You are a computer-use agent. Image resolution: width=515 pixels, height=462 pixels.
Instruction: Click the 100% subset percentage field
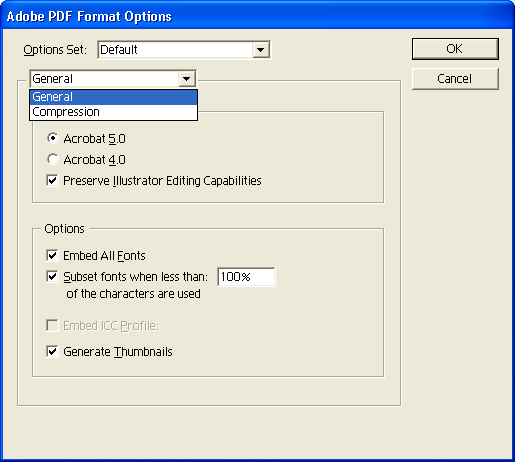[x=246, y=277]
